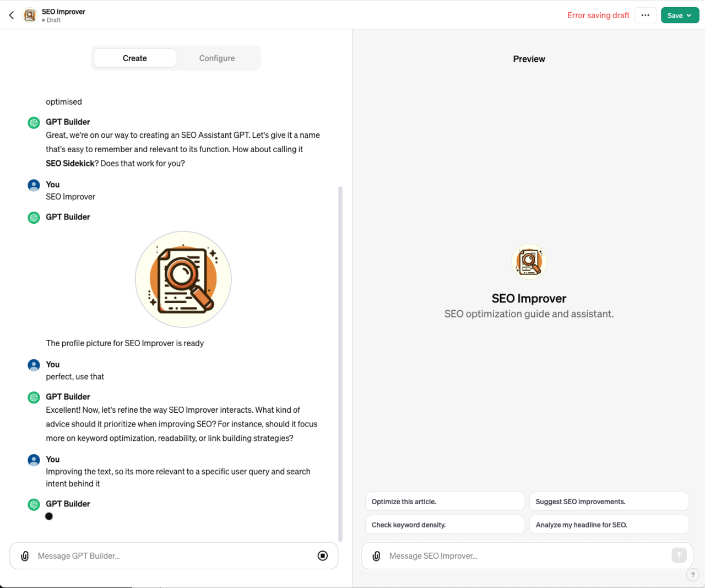Screen dimensions: 705x588
Task: Click the Draft status label
Action: (x=51, y=20)
